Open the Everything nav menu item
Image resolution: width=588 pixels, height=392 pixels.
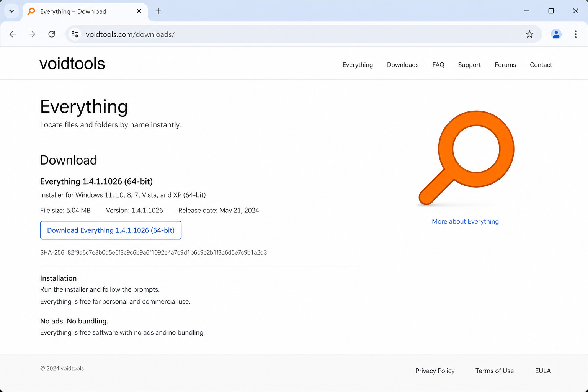(358, 65)
